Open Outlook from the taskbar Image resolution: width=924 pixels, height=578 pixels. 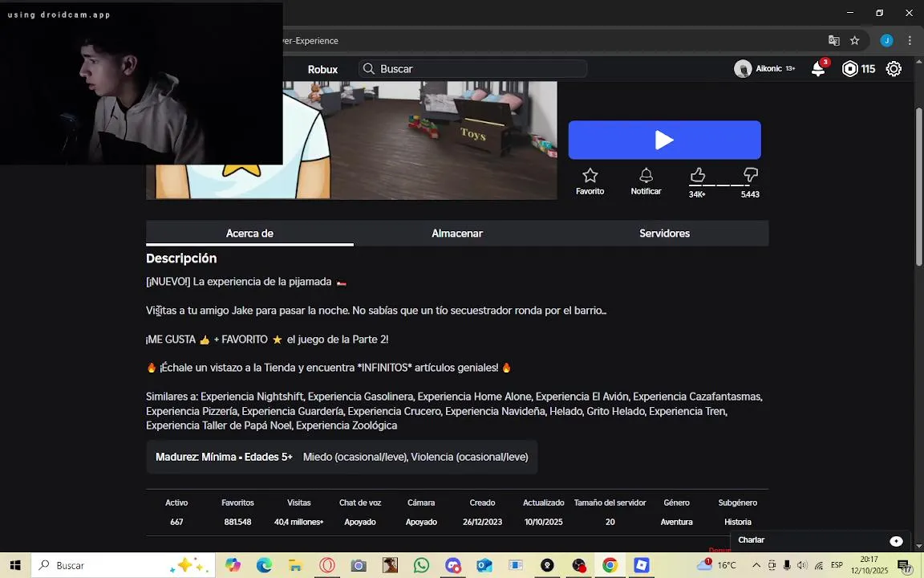point(484,566)
